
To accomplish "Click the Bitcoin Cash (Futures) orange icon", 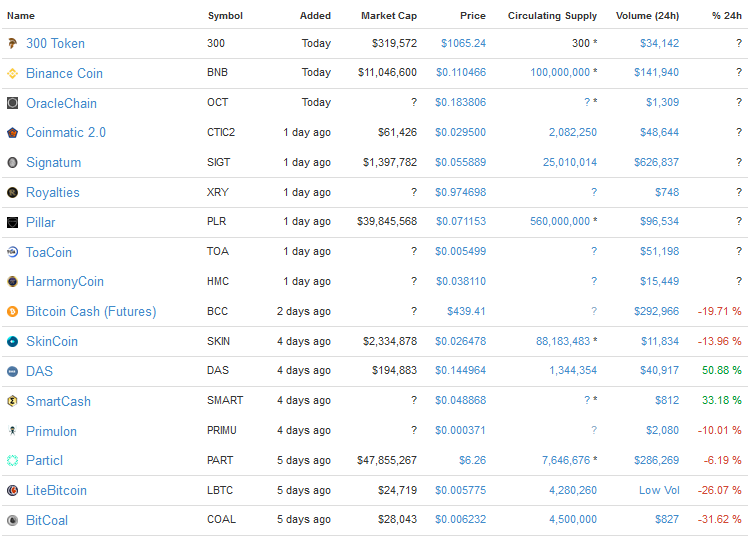I will 12,312.
